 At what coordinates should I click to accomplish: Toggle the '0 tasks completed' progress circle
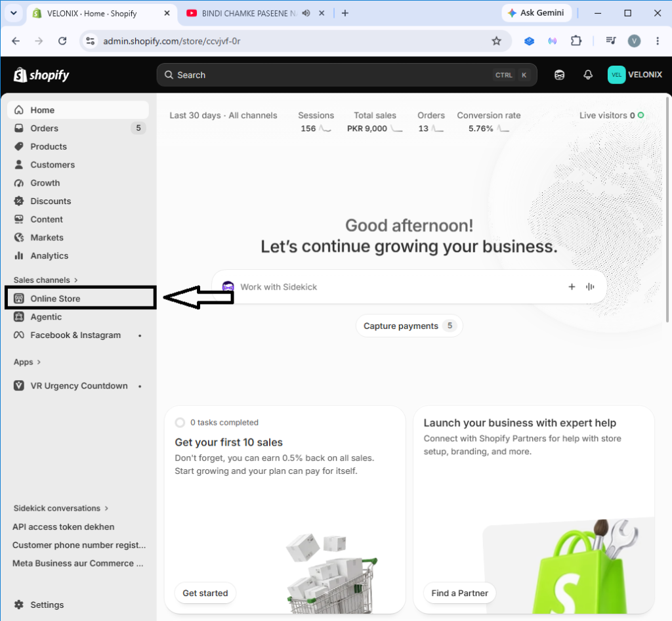[180, 423]
